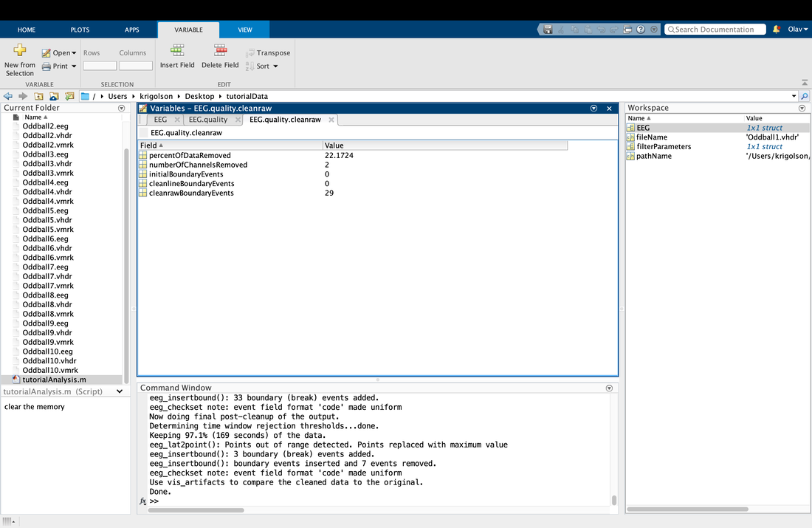Image resolution: width=812 pixels, height=528 pixels.
Task: Click the Transpose button
Action: point(268,53)
